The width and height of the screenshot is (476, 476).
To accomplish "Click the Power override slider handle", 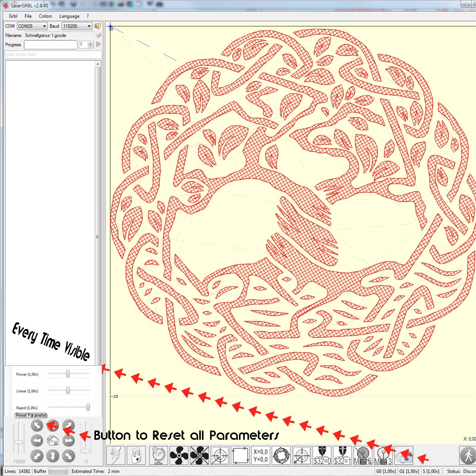I will point(68,374).
